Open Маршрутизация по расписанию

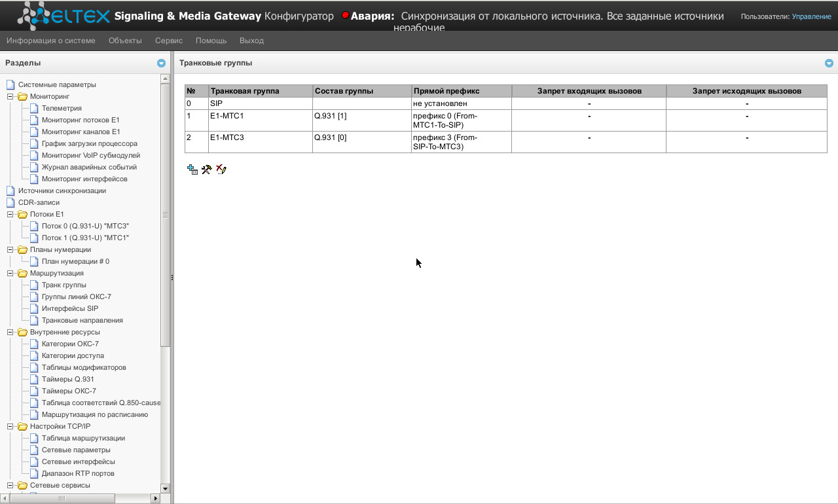95,414
